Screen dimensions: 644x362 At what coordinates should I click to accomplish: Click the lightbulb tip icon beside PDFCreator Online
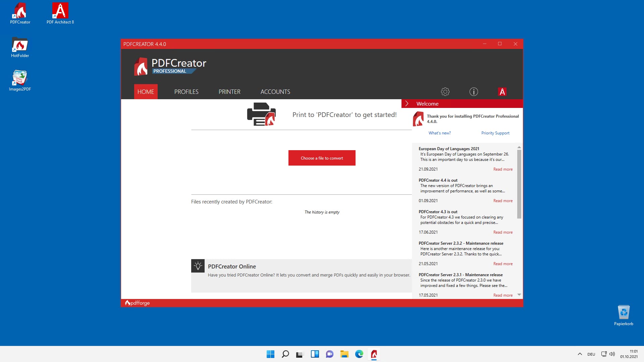[198, 266]
